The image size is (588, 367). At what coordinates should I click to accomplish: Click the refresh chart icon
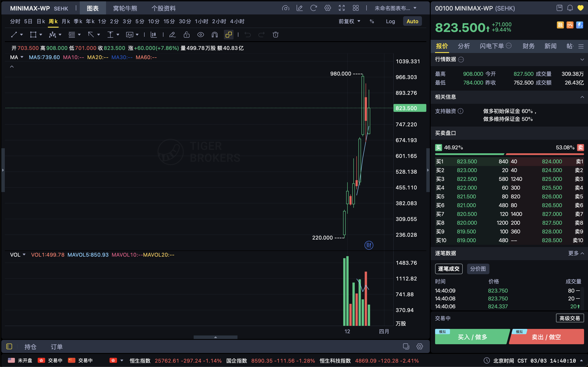click(x=313, y=8)
